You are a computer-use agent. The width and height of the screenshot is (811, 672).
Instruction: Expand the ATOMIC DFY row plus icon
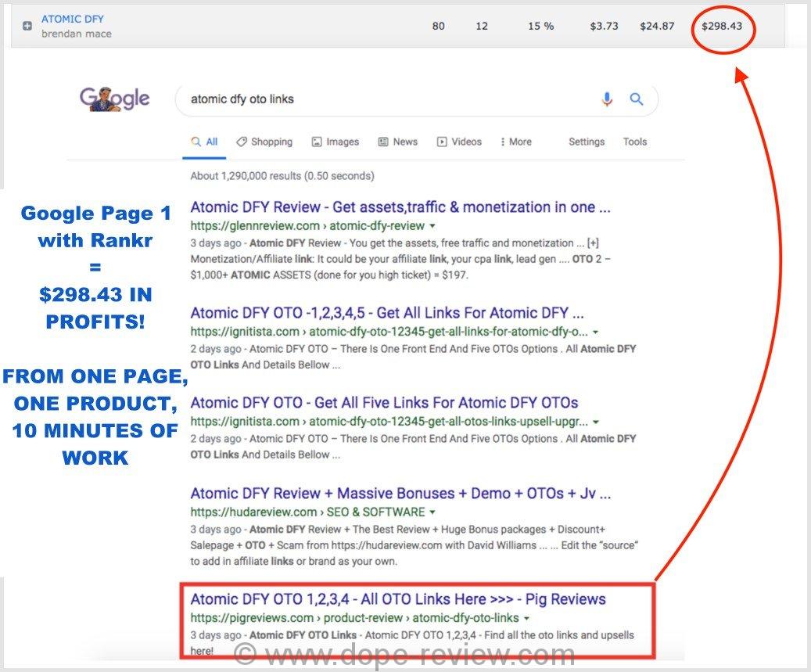[27, 27]
